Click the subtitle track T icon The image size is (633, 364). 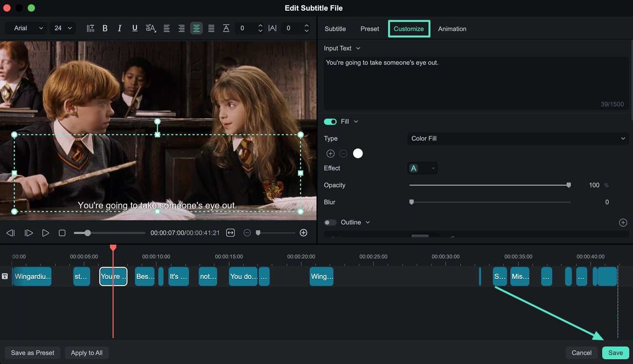[5, 276]
